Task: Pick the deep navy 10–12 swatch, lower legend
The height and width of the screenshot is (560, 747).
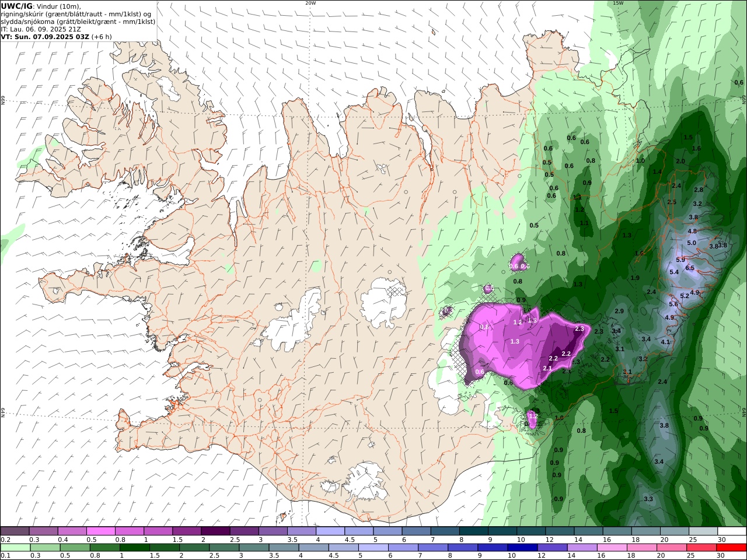Action: point(522,548)
